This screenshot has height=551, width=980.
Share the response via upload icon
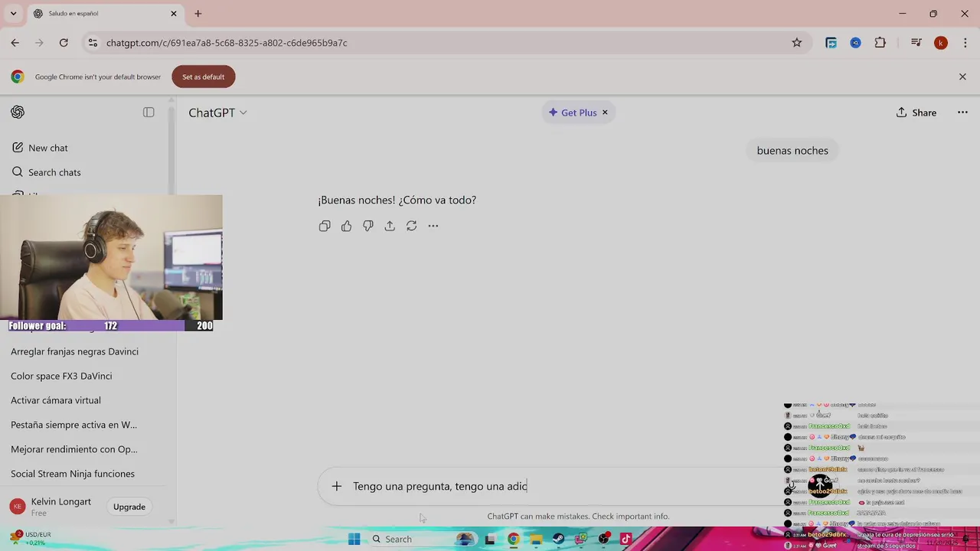coord(390,226)
